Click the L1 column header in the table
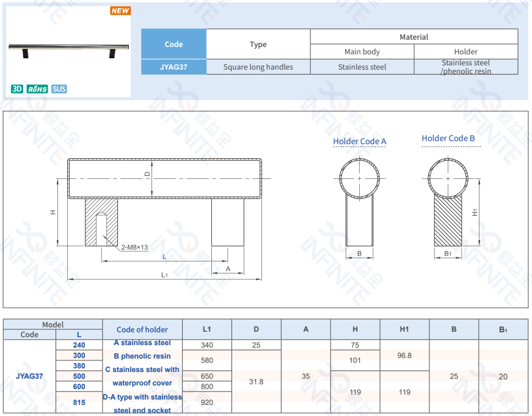 pyautogui.click(x=207, y=329)
